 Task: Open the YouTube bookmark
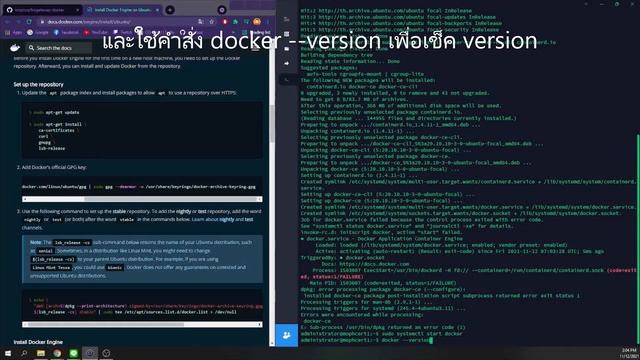[x=96, y=32]
